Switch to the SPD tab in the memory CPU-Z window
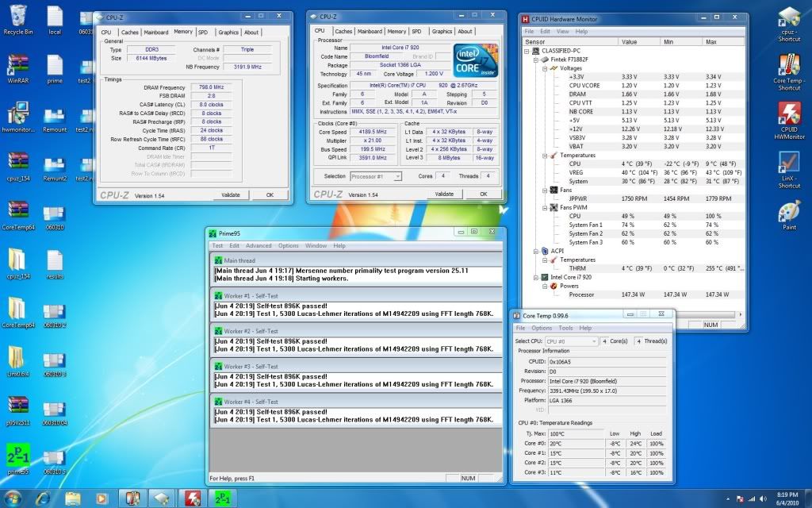Screen dimensions: 812x508 203,32
